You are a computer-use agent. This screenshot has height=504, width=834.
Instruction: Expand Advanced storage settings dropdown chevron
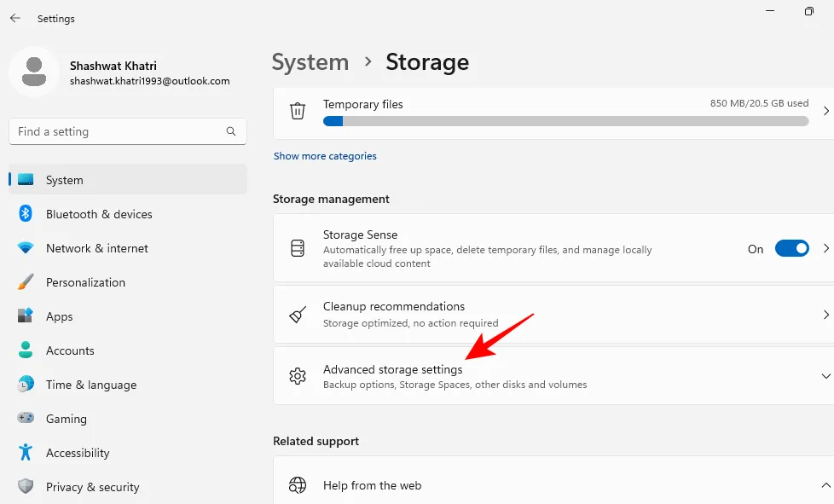[826, 376]
